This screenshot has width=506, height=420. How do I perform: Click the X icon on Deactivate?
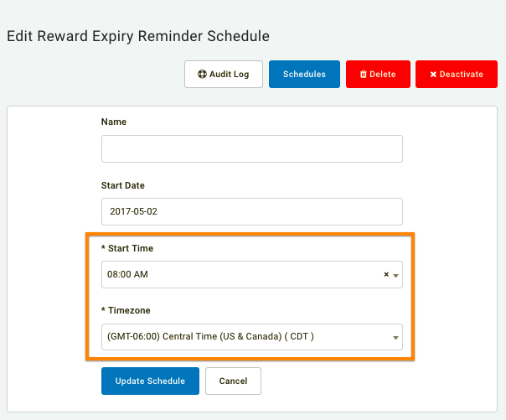point(433,75)
